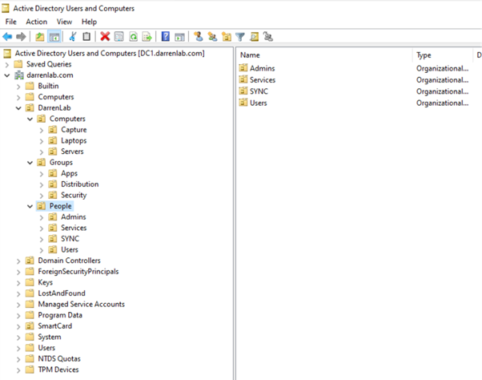Select Distribution OU in tree
This screenshot has width=482, height=380.
point(80,184)
